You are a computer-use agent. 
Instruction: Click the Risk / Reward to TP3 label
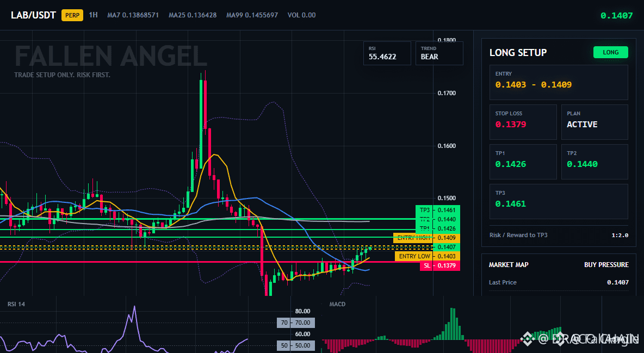click(518, 235)
